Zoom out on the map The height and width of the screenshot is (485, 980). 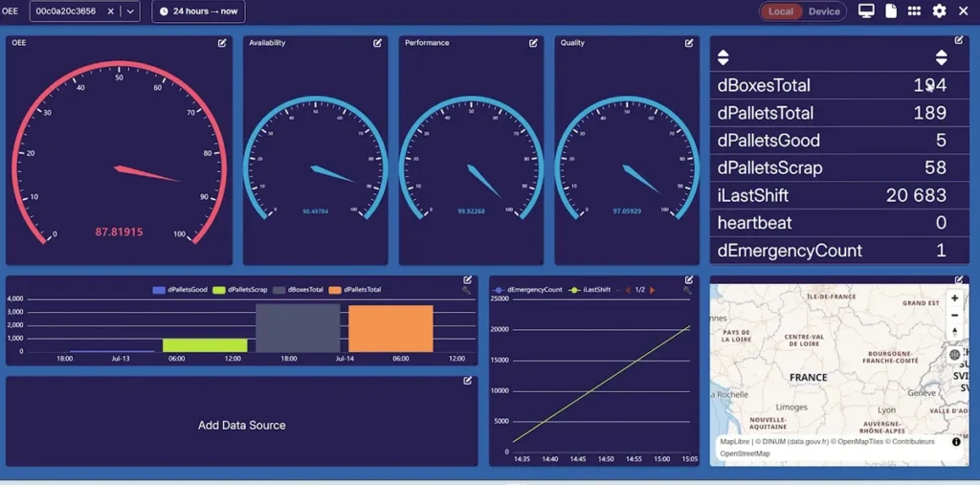click(x=954, y=315)
